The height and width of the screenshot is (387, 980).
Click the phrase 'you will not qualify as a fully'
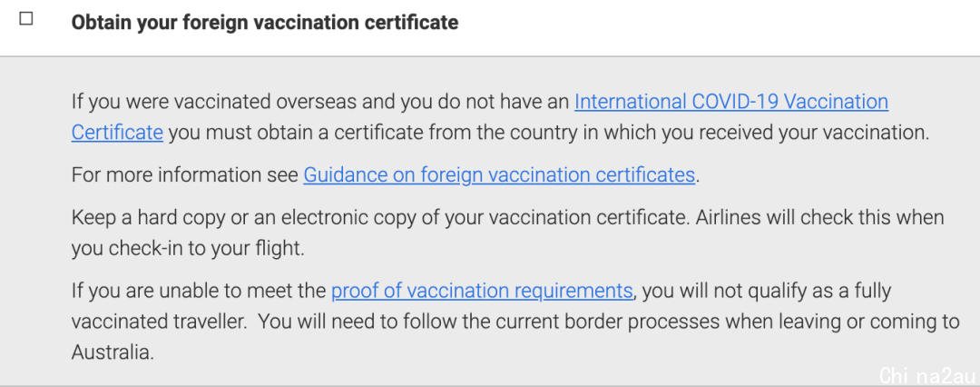tap(767, 292)
